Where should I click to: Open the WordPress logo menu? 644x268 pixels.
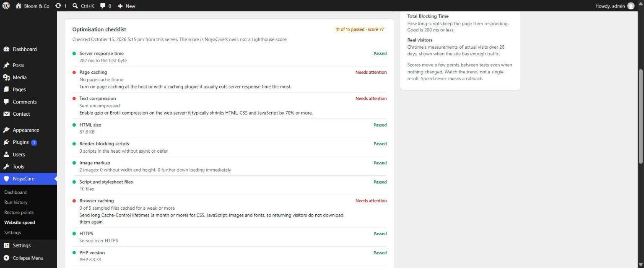(x=6, y=6)
